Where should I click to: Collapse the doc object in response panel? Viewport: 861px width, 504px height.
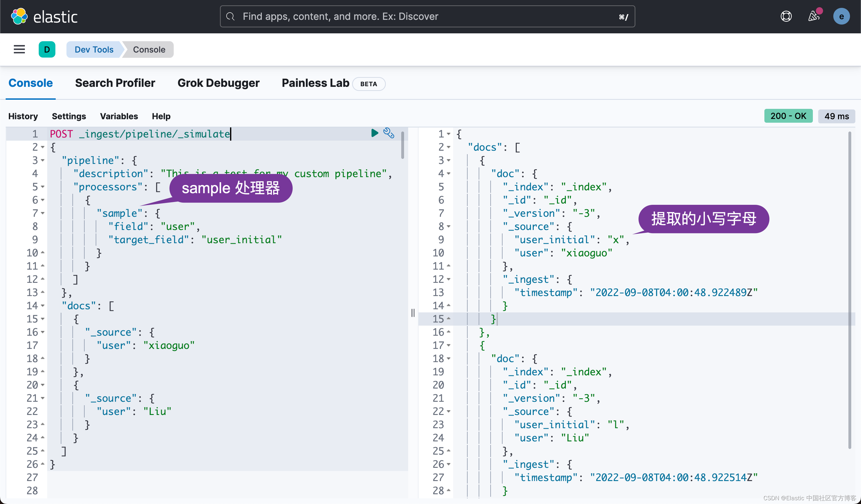pyautogui.click(x=449, y=173)
